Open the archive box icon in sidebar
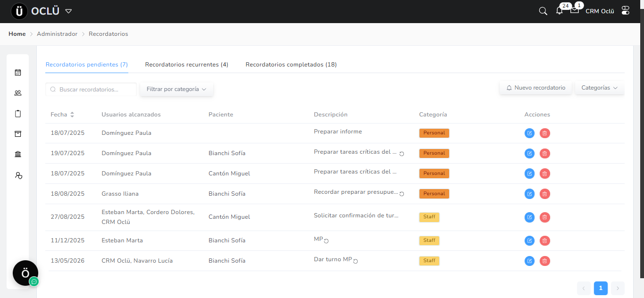This screenshot has width=644, height=298. 18,134
